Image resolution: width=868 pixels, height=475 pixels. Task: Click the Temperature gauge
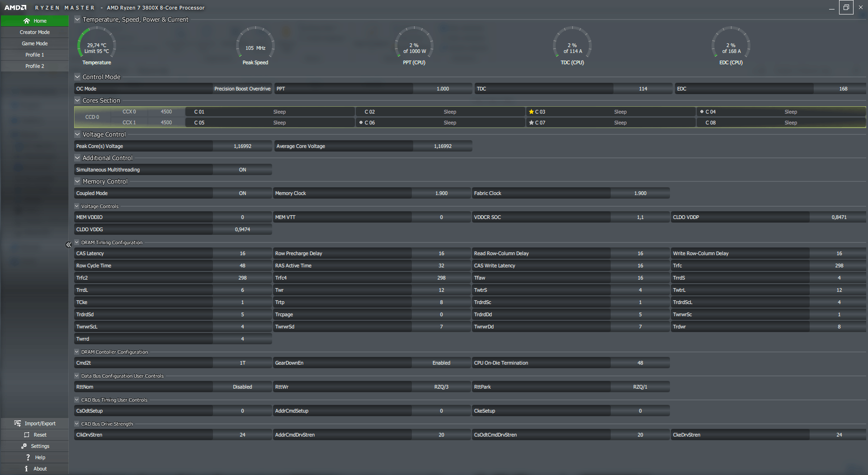(97, 46)
